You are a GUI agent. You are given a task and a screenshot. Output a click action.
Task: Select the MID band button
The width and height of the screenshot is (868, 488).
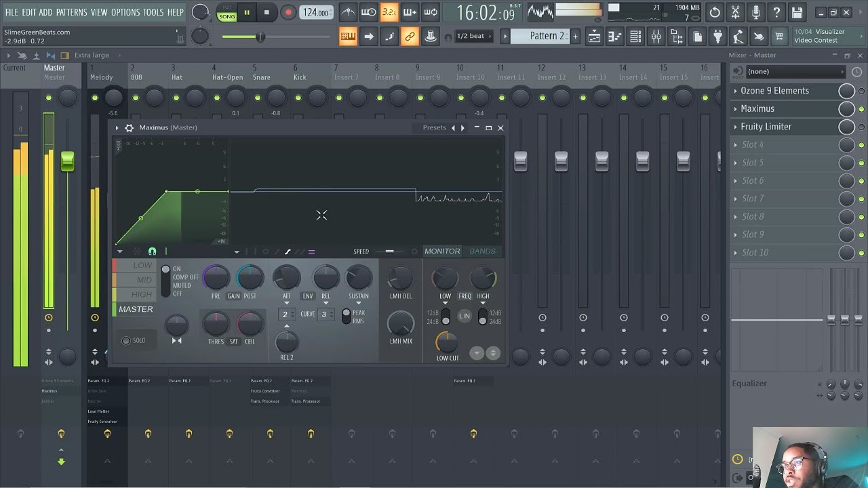tap(134, 280)
